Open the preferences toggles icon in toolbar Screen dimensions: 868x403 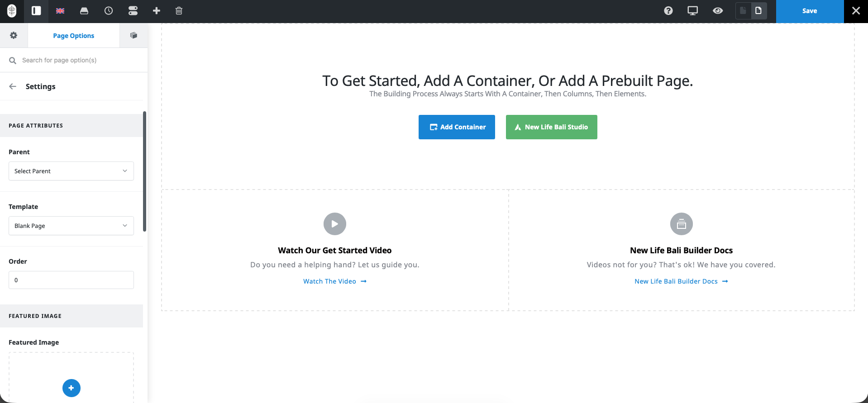[x=133, y=11]
